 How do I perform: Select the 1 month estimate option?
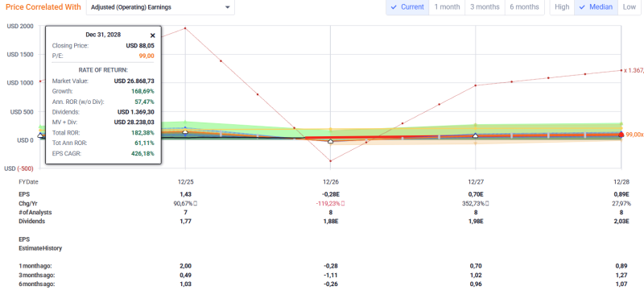(447, 7)
